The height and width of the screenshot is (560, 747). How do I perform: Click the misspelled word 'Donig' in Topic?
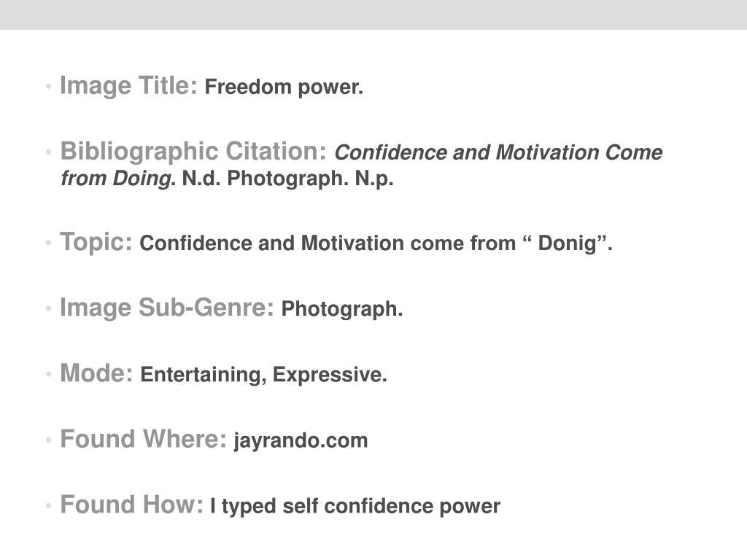[567, 244]
